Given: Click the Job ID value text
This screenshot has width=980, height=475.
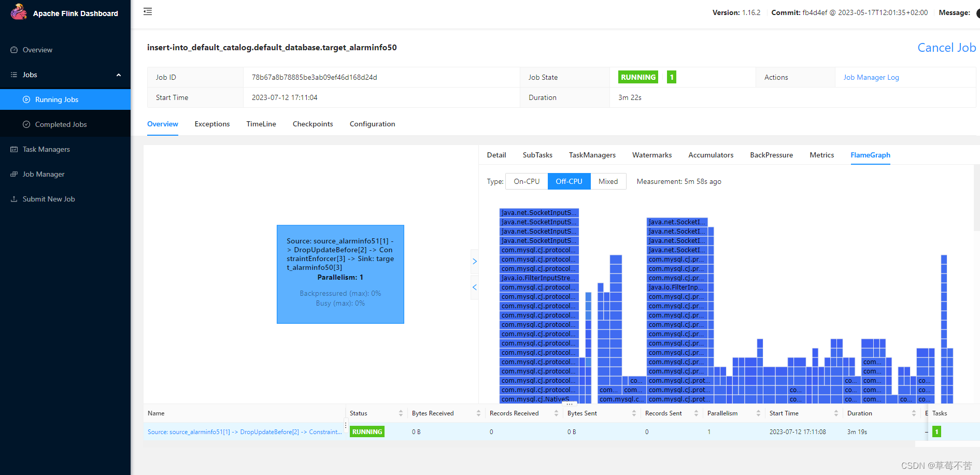Looking at the screenshot, I should tap(314, 77).
